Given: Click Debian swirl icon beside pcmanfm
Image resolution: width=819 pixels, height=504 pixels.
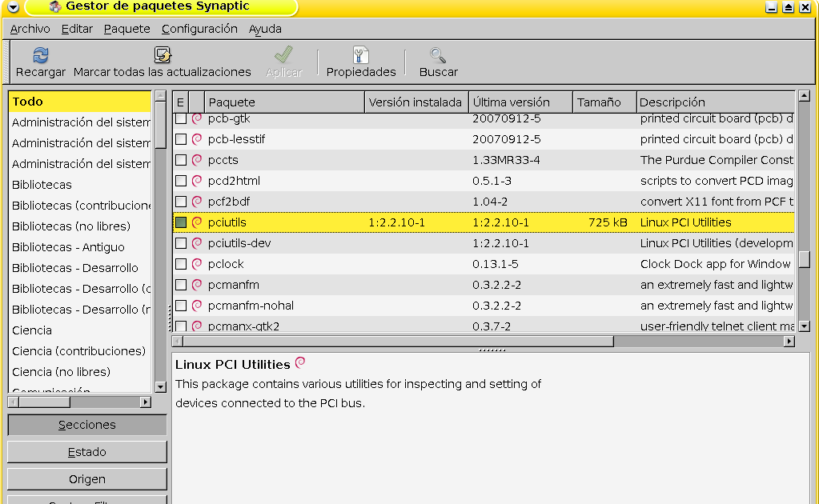Looking at the screenshot, I should click(x=197, y=285).
